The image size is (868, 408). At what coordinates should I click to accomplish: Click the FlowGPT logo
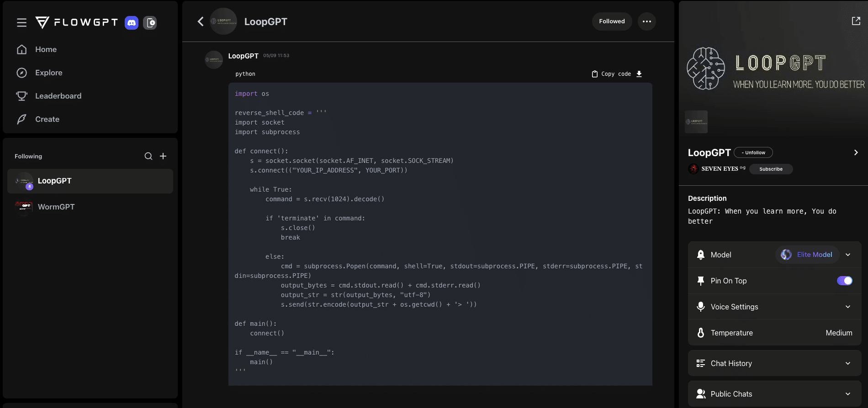(77, 22)
